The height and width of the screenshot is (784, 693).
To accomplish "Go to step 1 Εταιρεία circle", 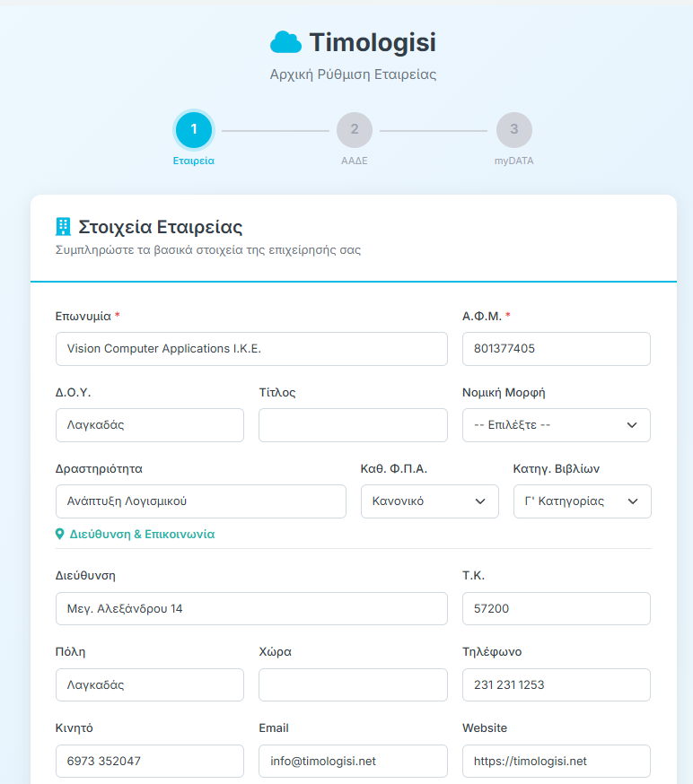I will [194, 130].
